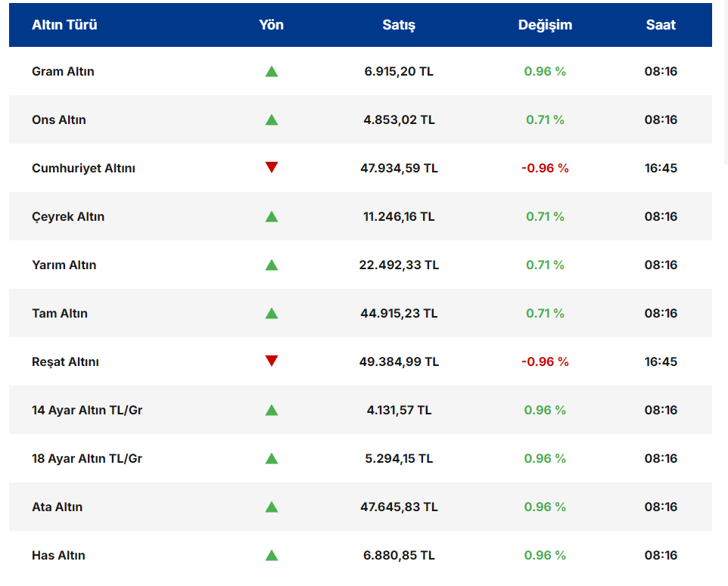The height and width of the screenshot is (586, 728).
Task: Click the Saat column header
Action: (x=661, y=25)
